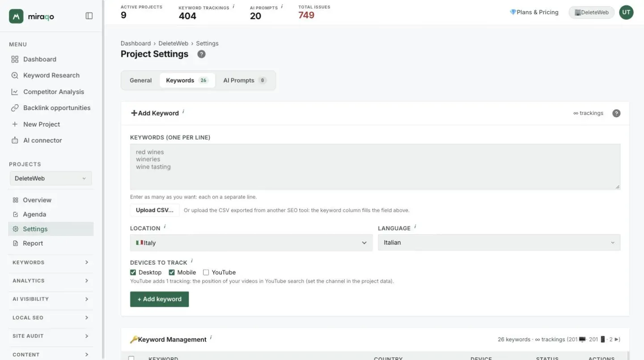Expand the Local SEO sidebar section
Image resolution: width=644 pixels, height=360 pixels.
click(x=51, y=318)
